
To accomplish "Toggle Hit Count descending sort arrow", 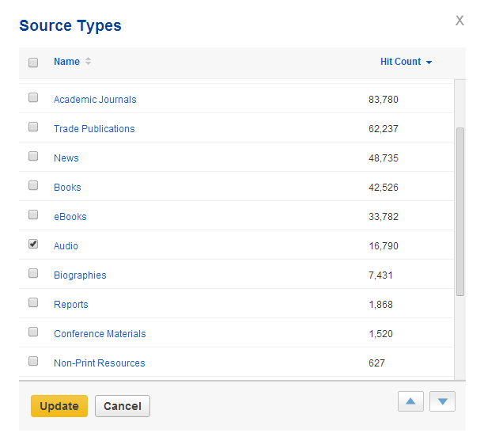I will (429, 63).
